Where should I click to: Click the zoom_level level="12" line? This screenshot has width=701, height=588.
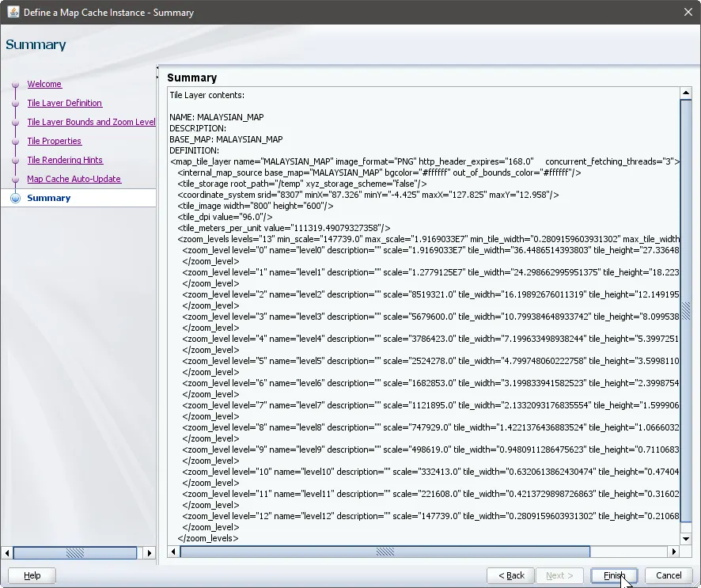click(430, 516)
